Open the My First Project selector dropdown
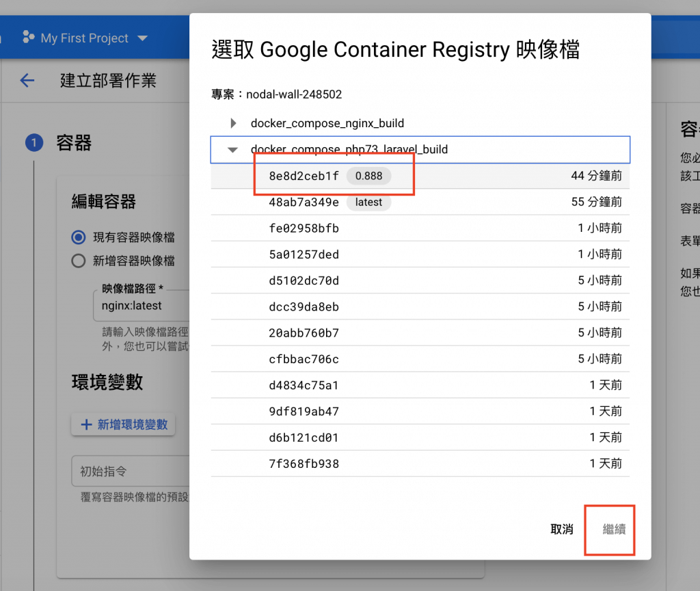Viewport: 700px width, 591px height. click(x=85, y=38)
